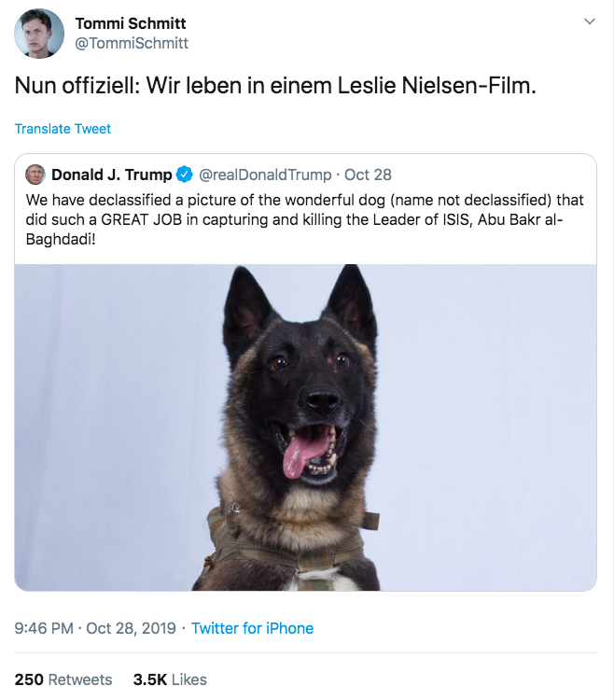
Task: Click the @realDonaldTrump handle
Action: click(265, 175)
